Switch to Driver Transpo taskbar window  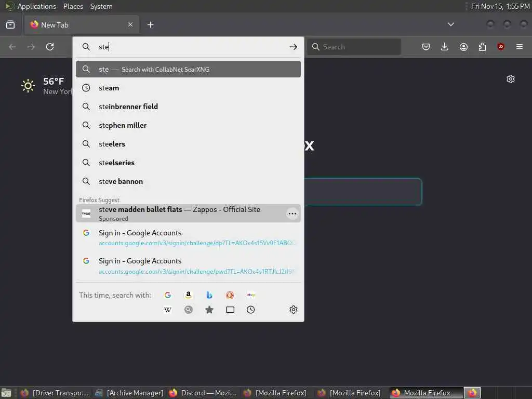(55, 393)
